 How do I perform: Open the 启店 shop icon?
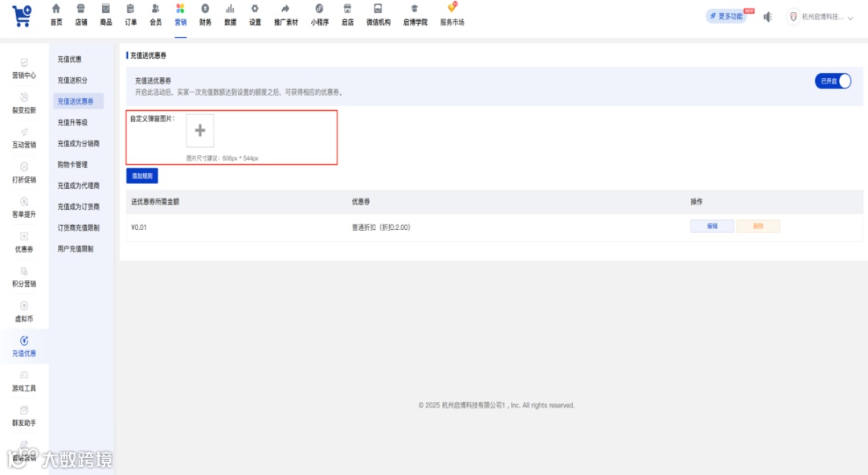[x=347, y=9]
